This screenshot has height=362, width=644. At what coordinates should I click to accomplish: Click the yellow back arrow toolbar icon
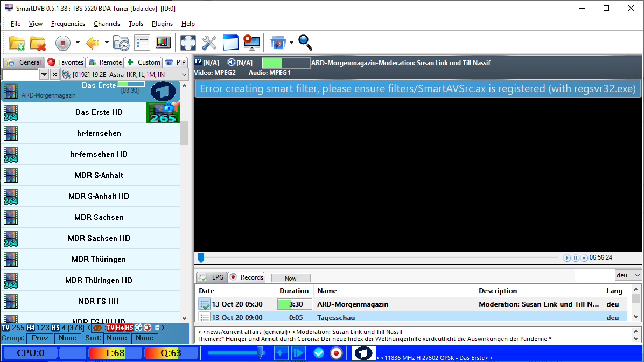click(93, 43)
